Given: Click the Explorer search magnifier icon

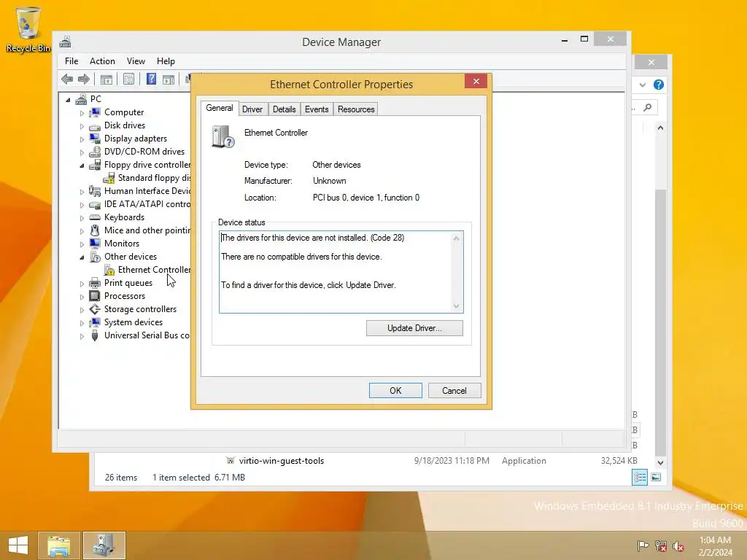Looking at the screenshot, I should coord(648,108).
